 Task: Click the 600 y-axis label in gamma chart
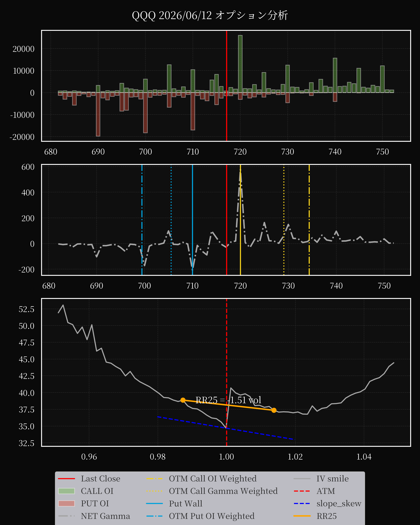click(x=28, y=167)
